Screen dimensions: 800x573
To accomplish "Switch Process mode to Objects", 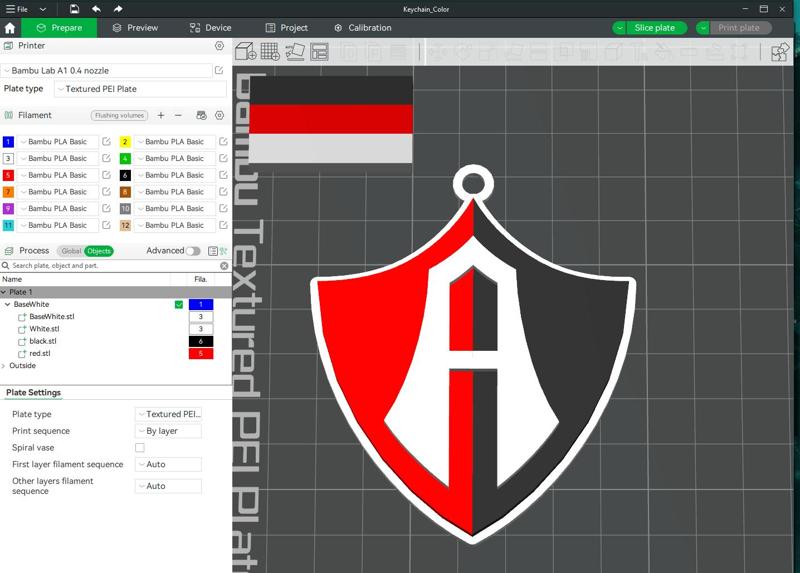I will coord(99,251).
